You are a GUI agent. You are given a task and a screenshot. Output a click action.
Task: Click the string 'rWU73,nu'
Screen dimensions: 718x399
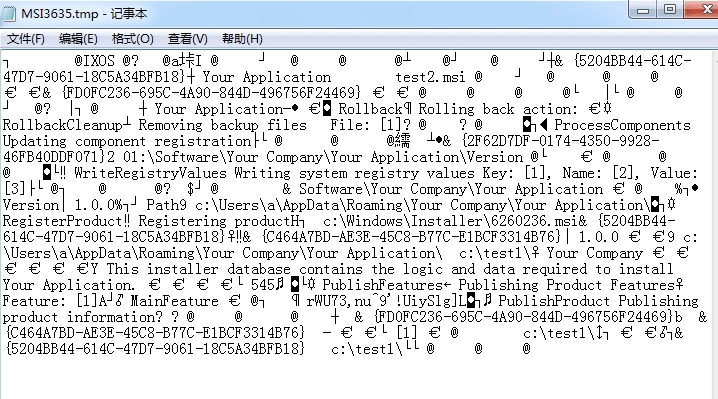(338, 301)
